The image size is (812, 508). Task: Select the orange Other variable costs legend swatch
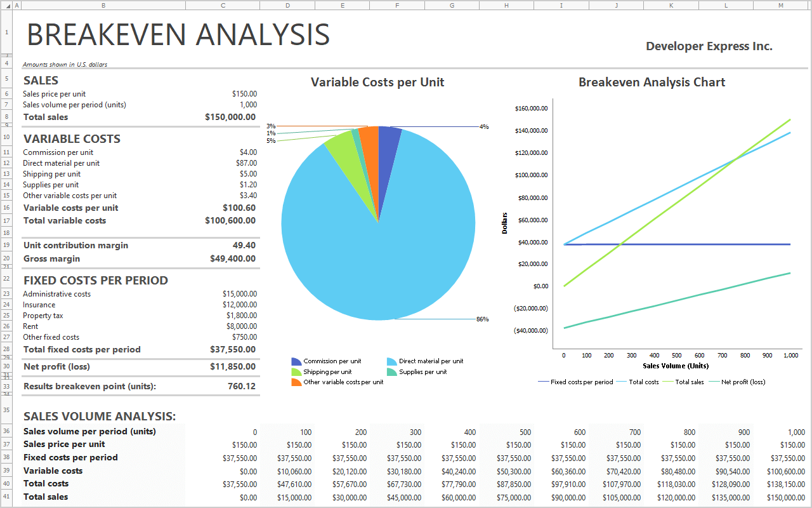296,382
